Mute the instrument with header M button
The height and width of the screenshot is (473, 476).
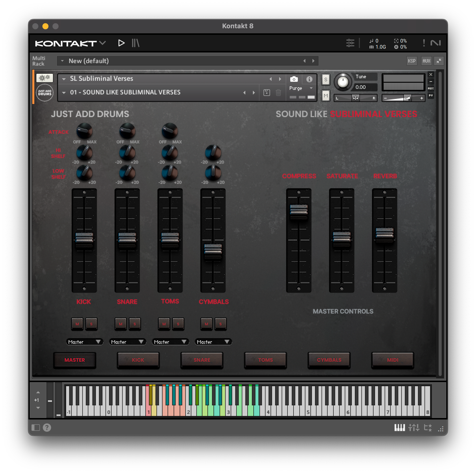[326, 96]
